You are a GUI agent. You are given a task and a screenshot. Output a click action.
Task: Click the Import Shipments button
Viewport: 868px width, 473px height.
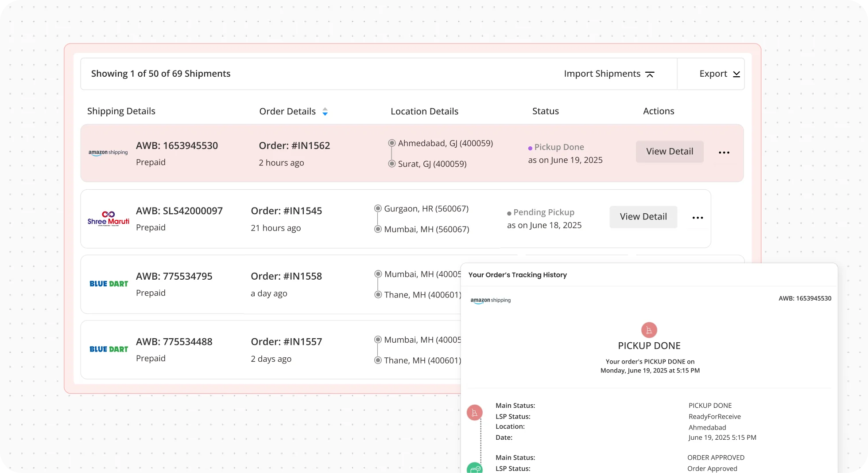point(602,74)
